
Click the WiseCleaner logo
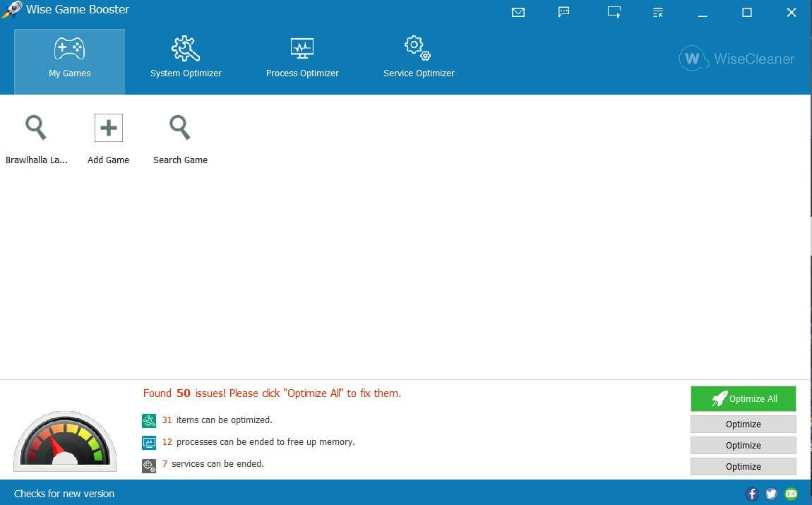[x=736, y=59]
